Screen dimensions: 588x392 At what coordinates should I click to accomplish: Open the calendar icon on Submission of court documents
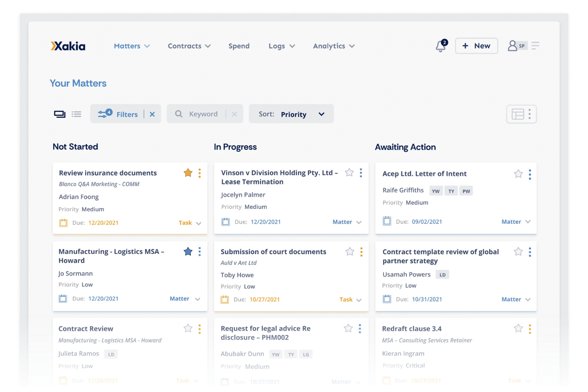tap(225, 299)
